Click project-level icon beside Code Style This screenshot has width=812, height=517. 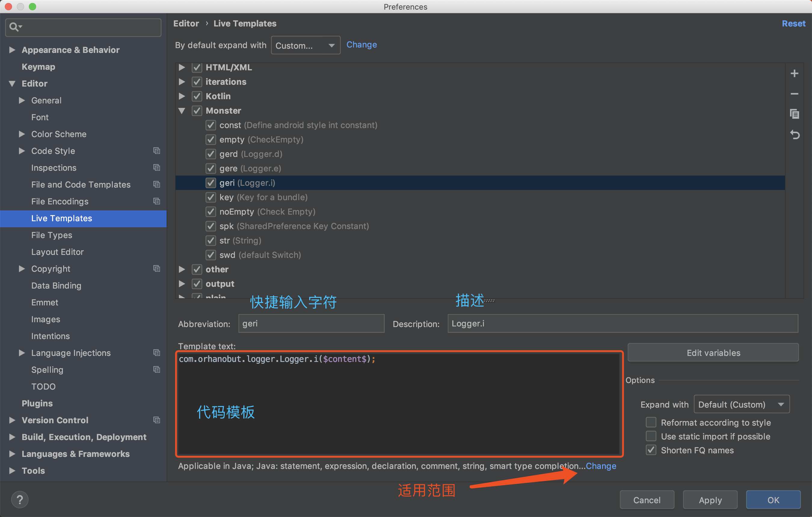tap(156, 151)
